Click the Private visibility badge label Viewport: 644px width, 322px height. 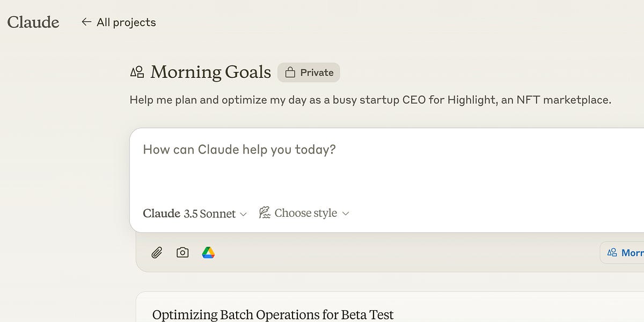[317, 72]
